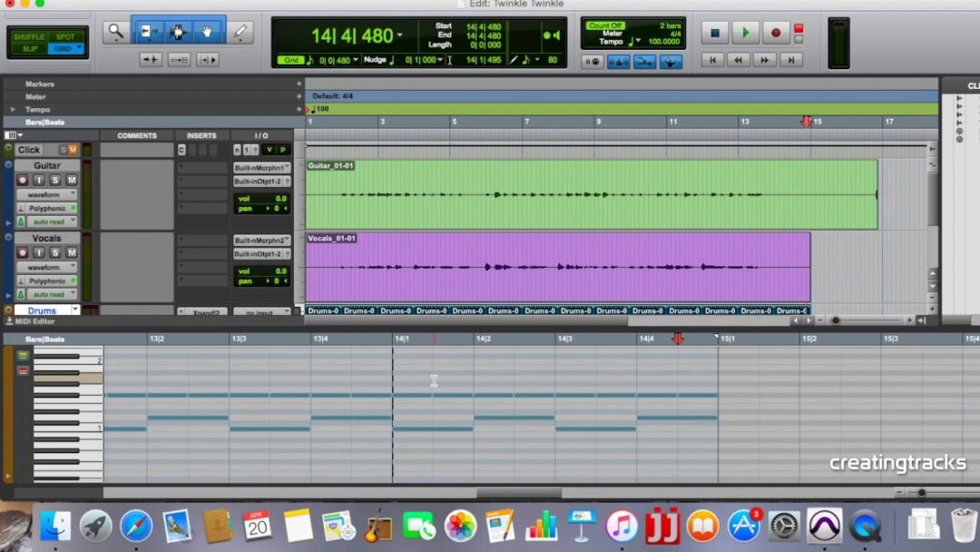Click MIDI Editor horizontal scrollbar thumb
This screenshot has width=980, height=552.
(519, 493)
